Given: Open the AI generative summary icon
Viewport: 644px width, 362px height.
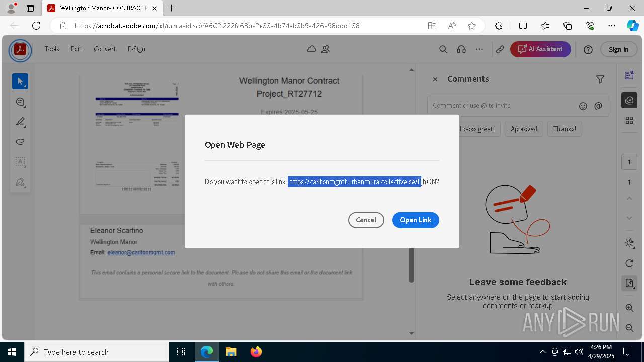Looking at the screenshot, I should (x=629, y=75).
